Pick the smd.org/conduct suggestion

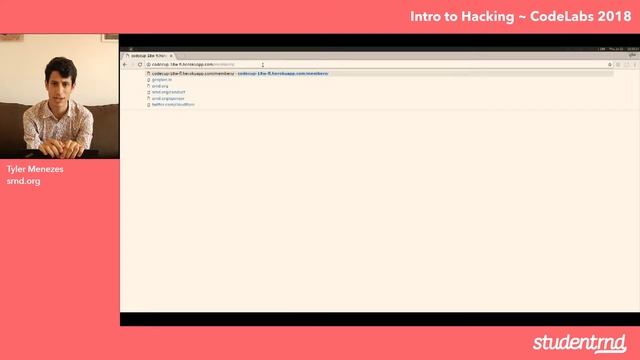coord(168,92)
